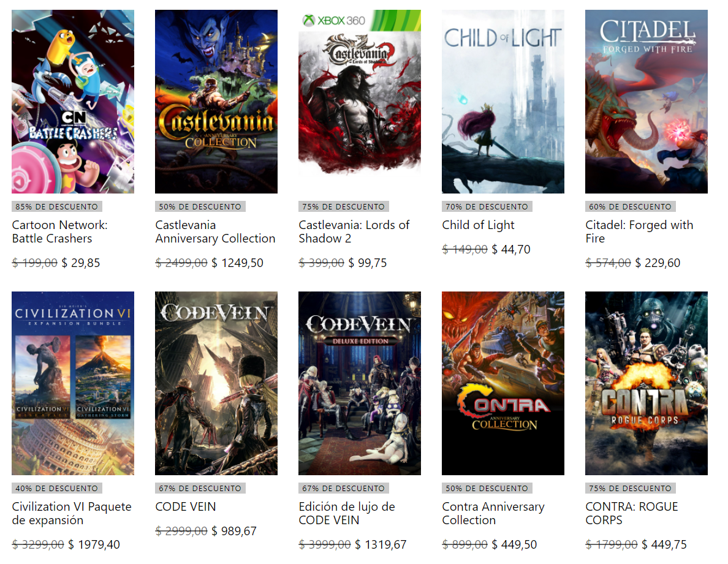Select Contra Anniversary Collection cover image
Screen dimensions: 728x564
(503, 383)
